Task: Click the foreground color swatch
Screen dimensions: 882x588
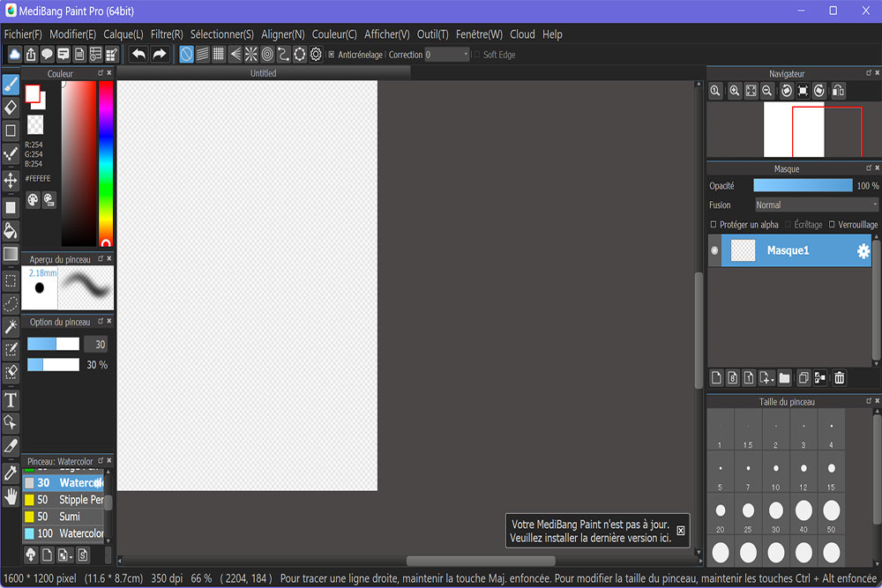Action: tap(33, 93)
